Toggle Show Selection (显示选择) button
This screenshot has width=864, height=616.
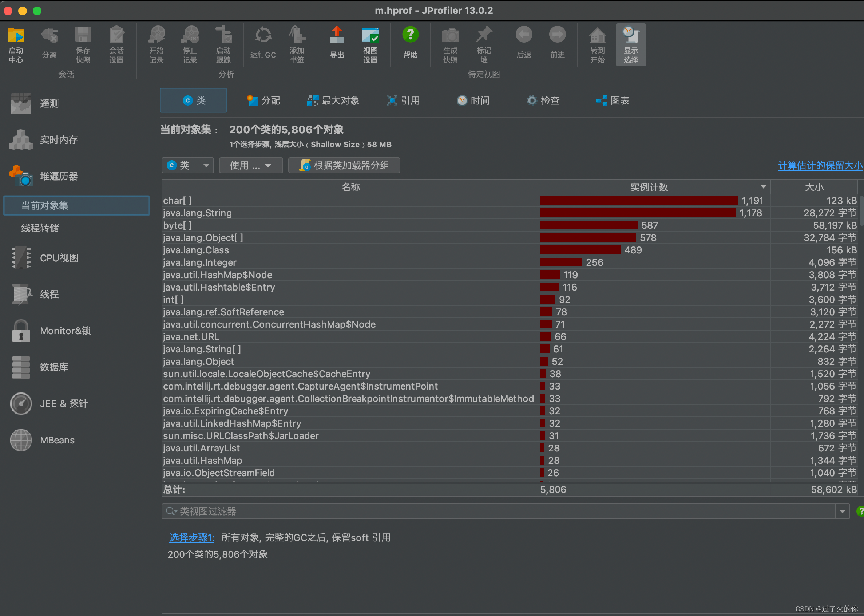pyautogui.click(x=631, y=45)
